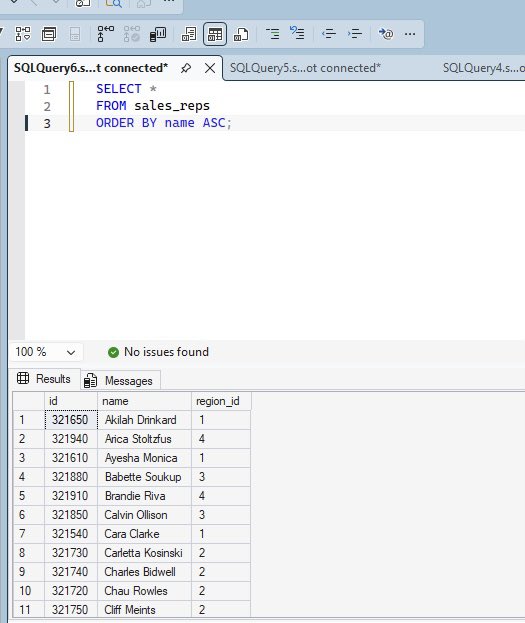Select row header 5 in results grid
The width and height of the screenshot is (525, 623).
(x=29, y=496)
